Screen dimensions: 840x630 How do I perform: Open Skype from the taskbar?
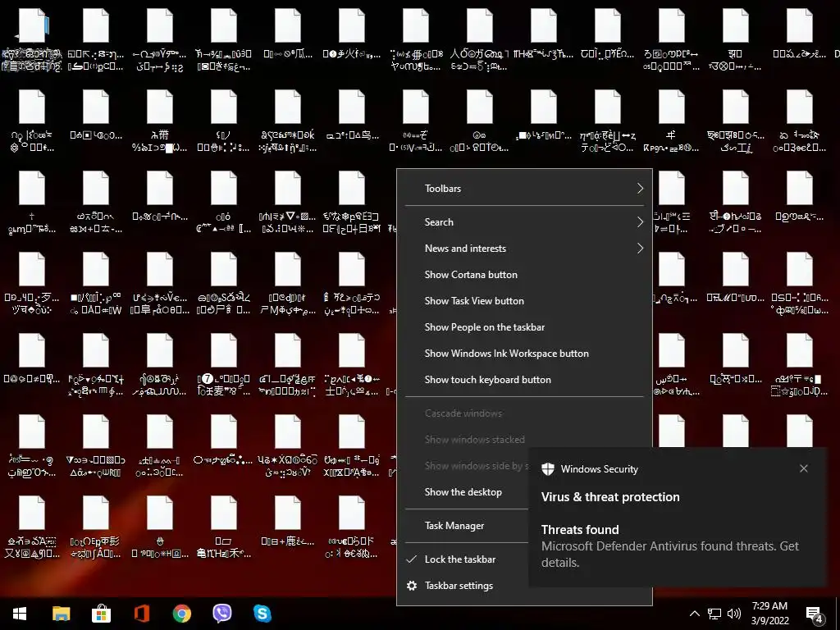pyautogui.click(x=262, y=614)
